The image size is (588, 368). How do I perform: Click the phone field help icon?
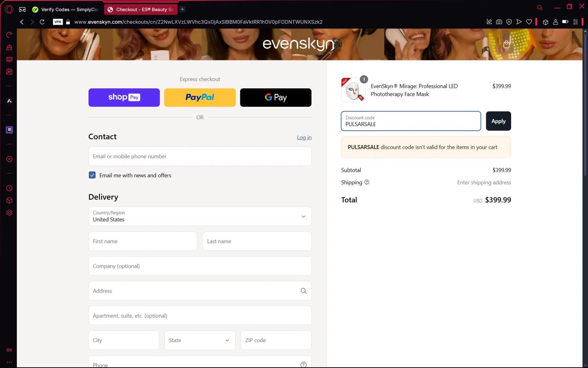pyautogui.click(x=303, y=365)
